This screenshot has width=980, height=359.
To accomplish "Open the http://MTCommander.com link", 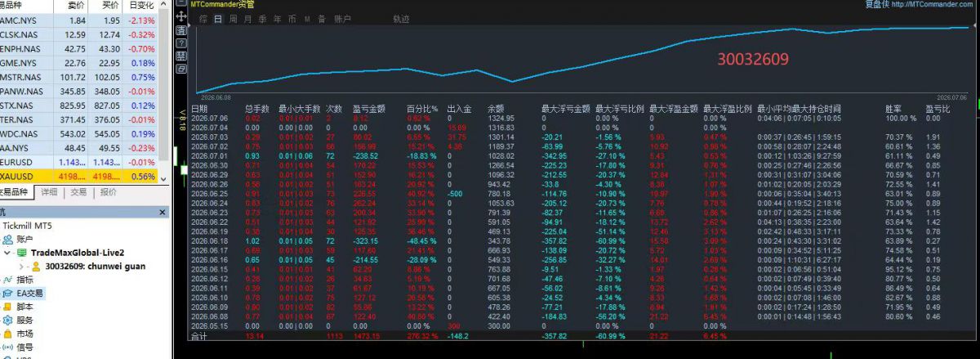I will point(933,5).
